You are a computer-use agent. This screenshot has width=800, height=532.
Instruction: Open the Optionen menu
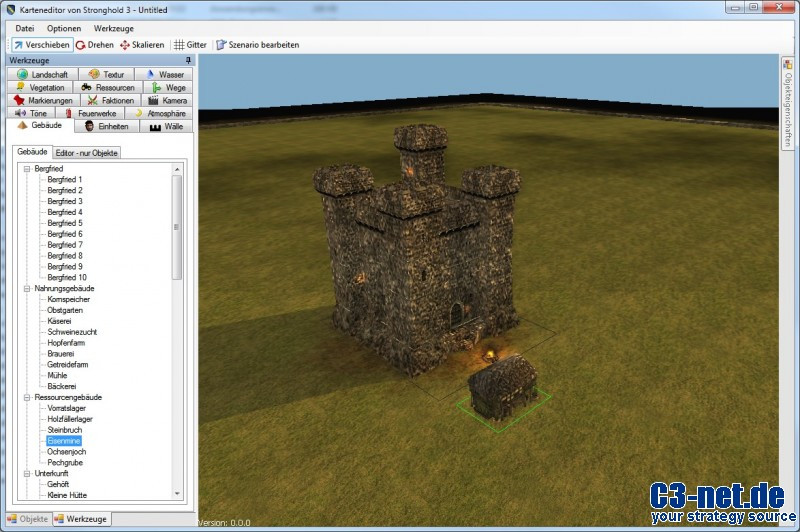click(64, 29)
